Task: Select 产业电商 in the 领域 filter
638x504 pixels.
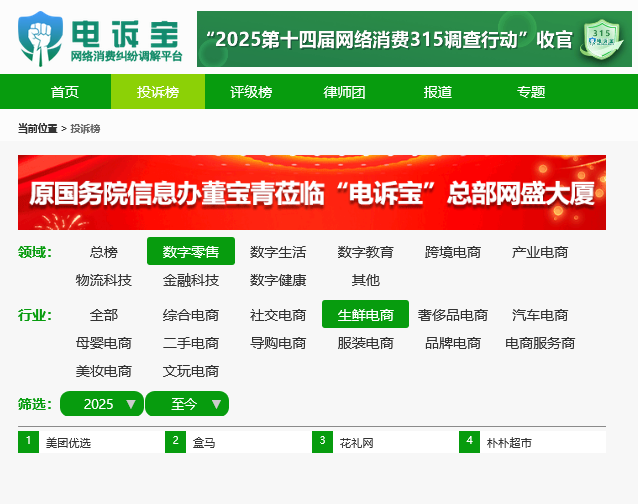Action: click(540, 252)
